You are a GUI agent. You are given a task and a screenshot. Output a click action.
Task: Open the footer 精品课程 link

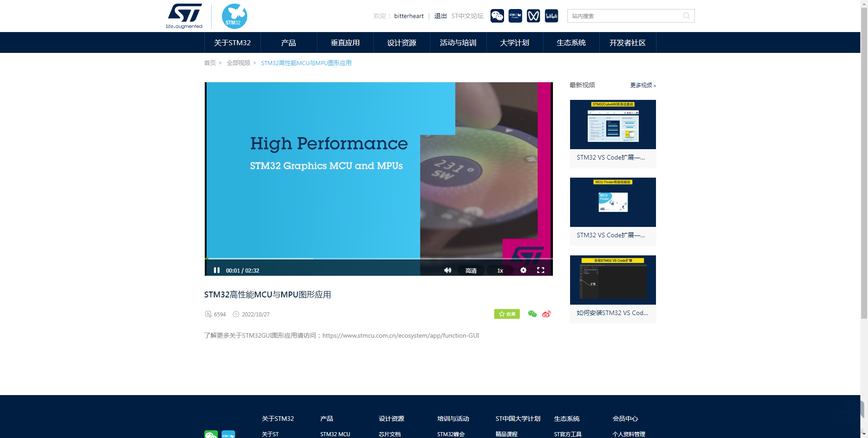pyautogui.click(x=506, y=434)
